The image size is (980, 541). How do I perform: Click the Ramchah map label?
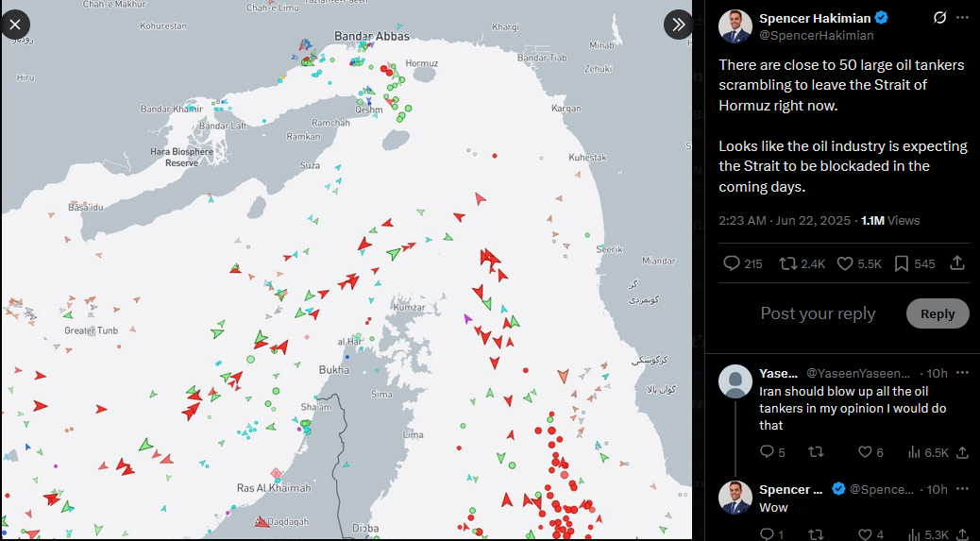[x=330, y=123]
